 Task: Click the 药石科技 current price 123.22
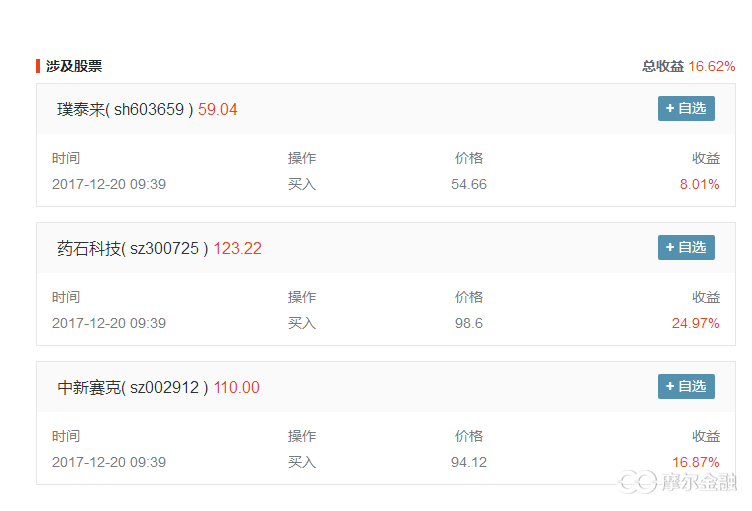point(237,249)
